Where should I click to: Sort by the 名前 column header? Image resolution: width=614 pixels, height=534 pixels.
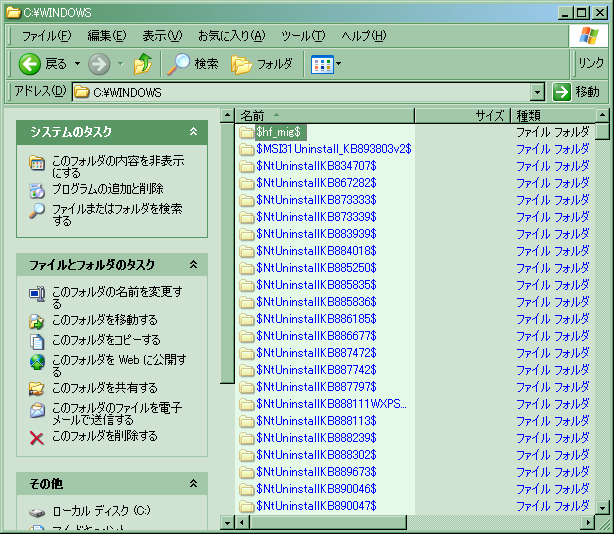325,116
